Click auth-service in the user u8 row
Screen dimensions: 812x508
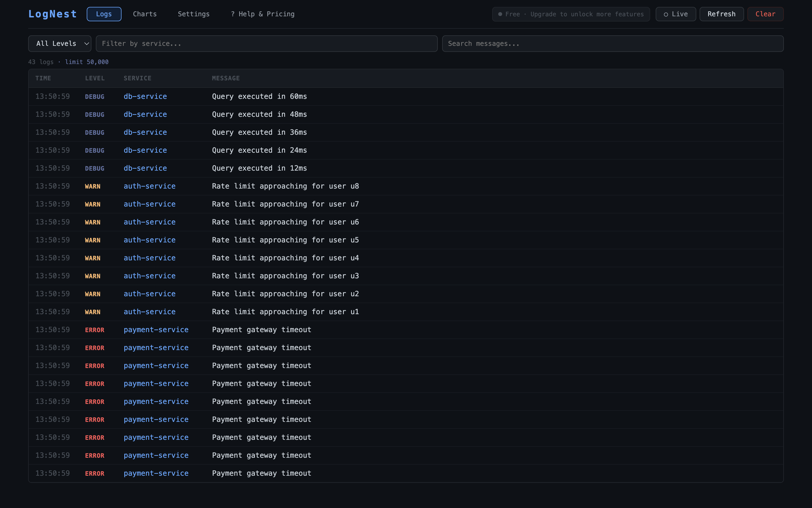150,186
